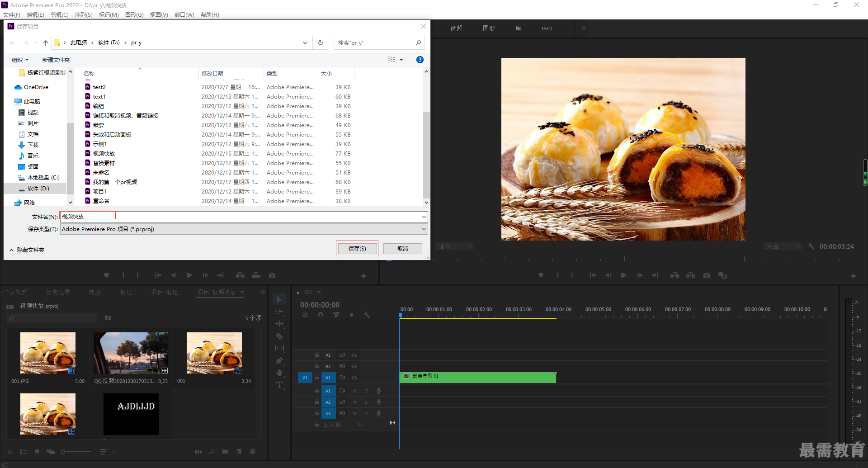Open help in the save dialog
The width and height of the screenshot is (868, 468).
click(x=420, y=60)
